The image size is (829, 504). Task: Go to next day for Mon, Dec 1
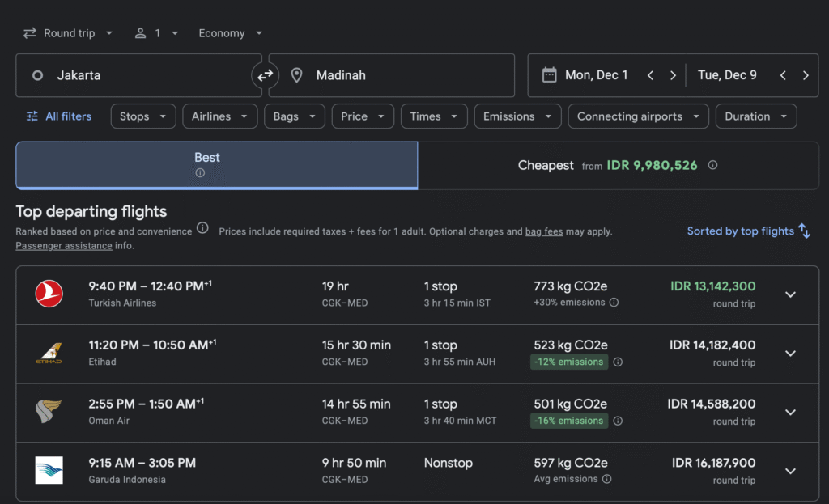[x=673, y=75]
